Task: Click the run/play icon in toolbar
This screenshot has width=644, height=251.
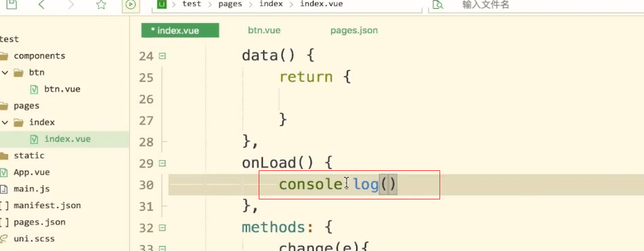Action: (x=131, y=5)
